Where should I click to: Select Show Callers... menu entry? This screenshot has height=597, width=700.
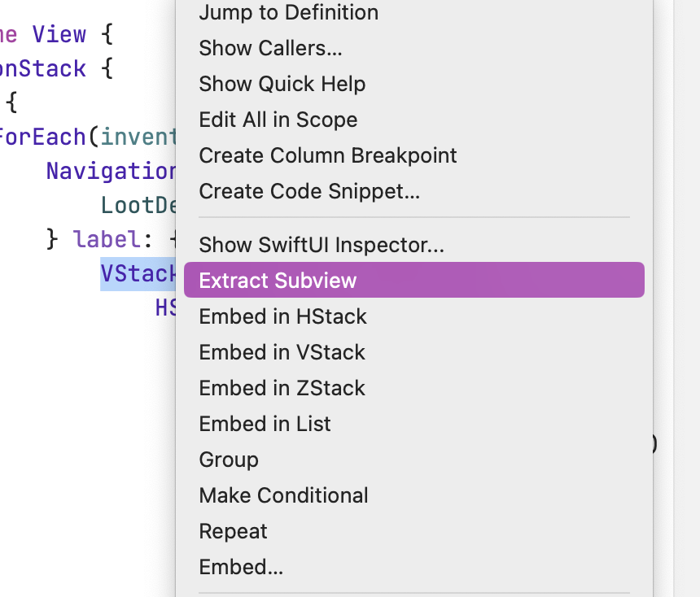pos(270,48)
